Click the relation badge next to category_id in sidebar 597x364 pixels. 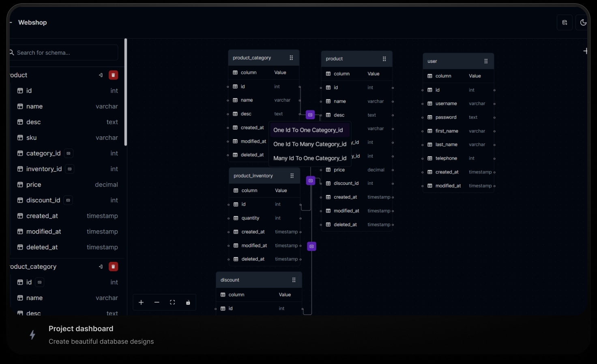coord(69,153)
